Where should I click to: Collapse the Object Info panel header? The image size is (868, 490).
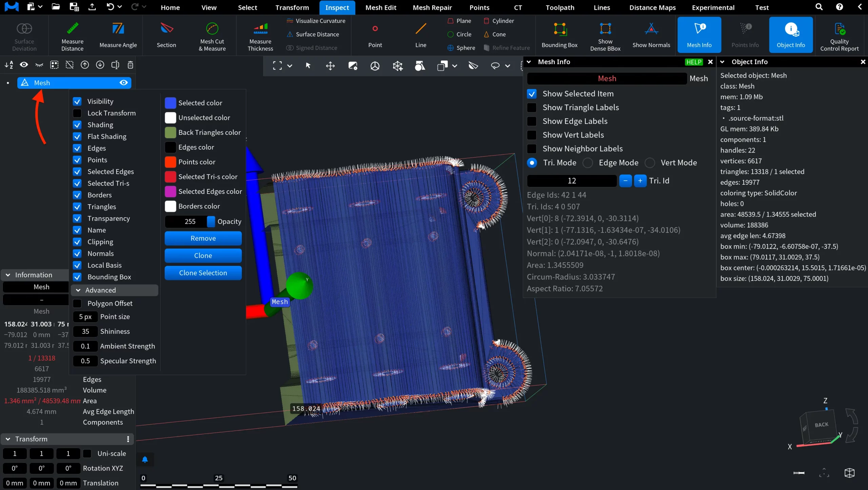pyautogui.click(x=722, y=62)
